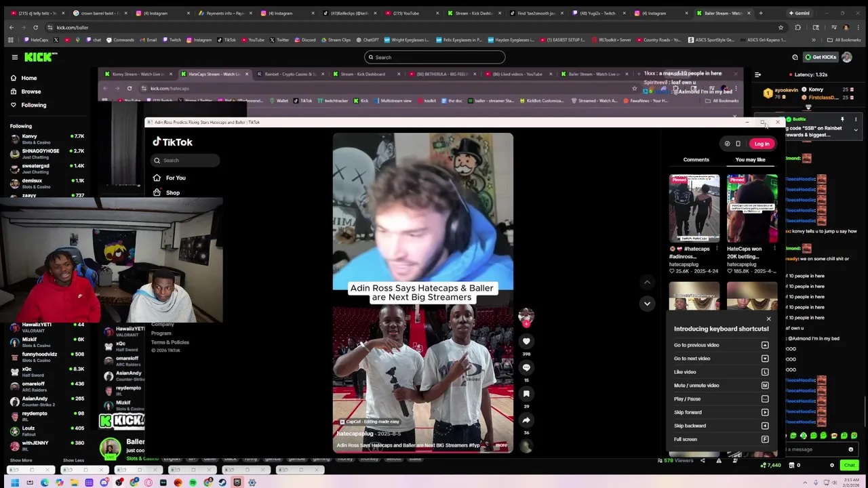Switch to Comments tab
Viewport: 868px width, 488px height.
click(696, 160)
